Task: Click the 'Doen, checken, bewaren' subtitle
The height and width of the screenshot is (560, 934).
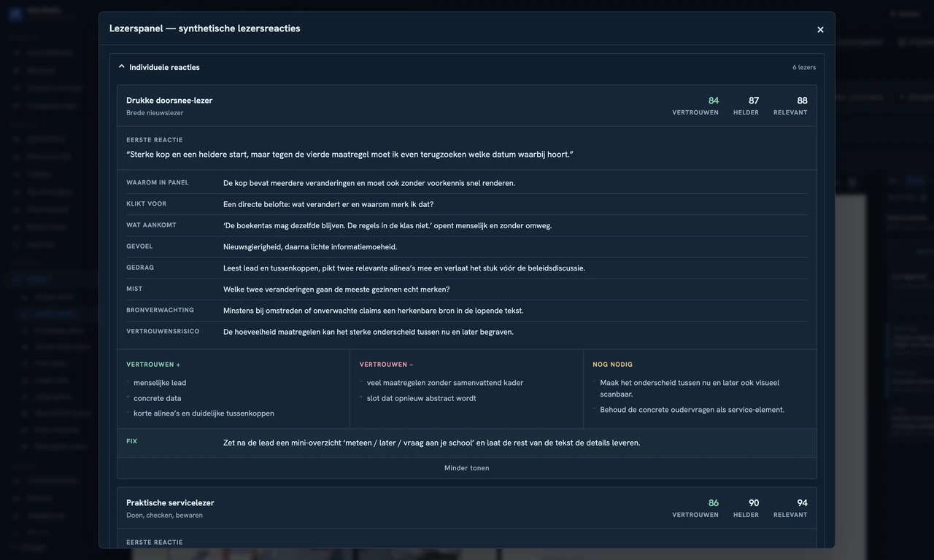Action: (x=164, y=516)
